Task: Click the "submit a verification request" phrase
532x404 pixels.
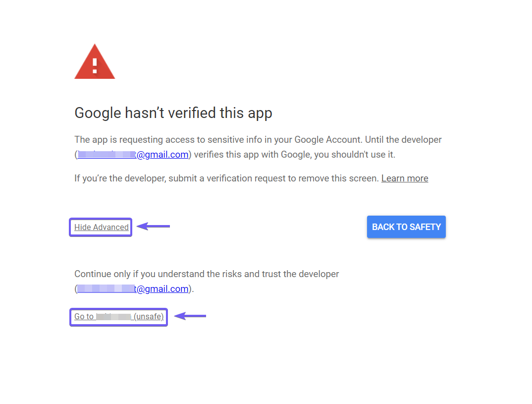Action: coord(234,178)
